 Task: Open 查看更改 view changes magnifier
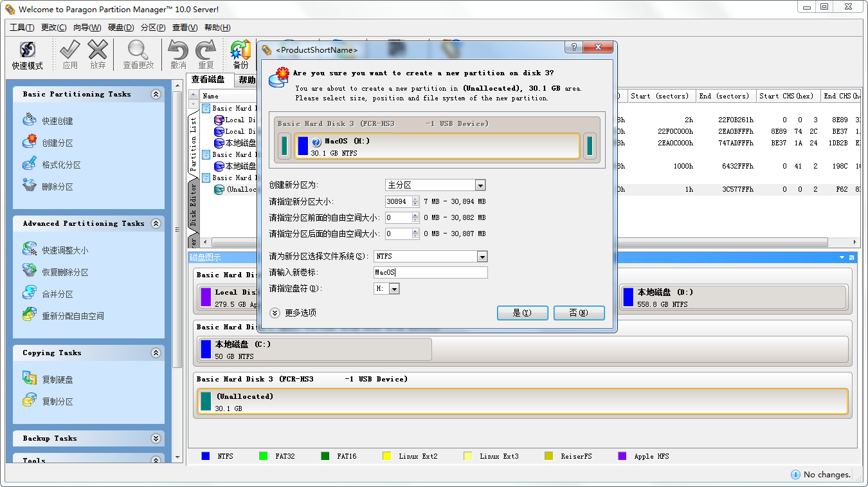pyautogui.click(x=138, y=50)
